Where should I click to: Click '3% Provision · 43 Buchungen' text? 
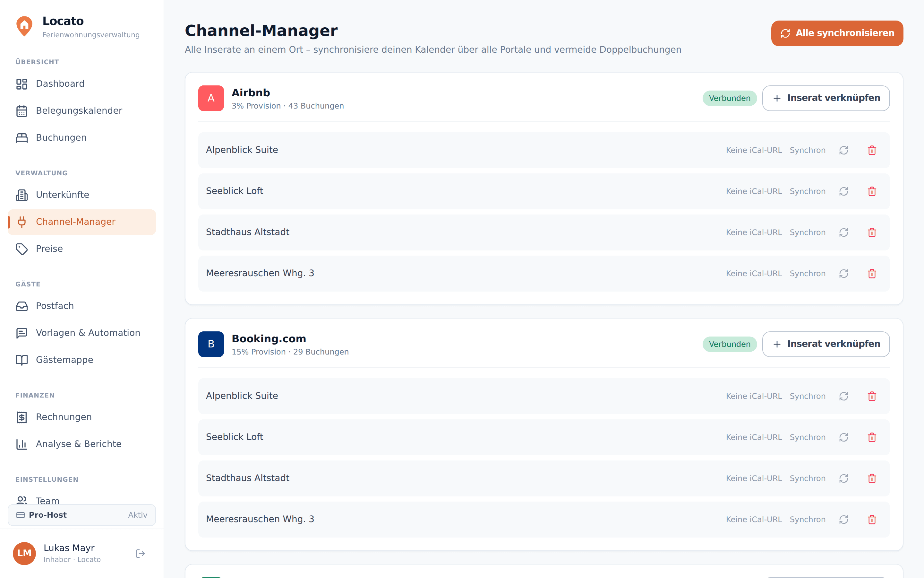tap(287, 106)
